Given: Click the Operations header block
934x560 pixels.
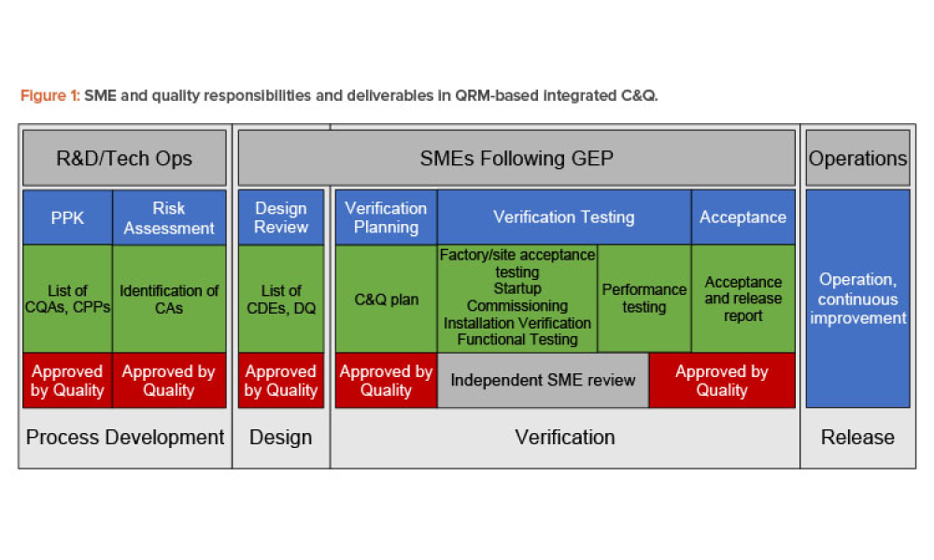Looking at the screenshot, I should (857, 158).
